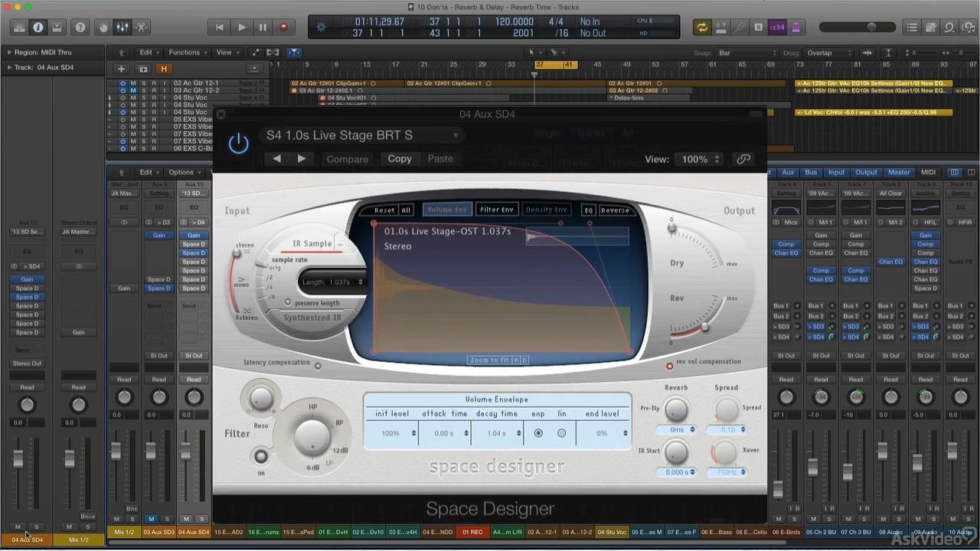Turn the filter on button

pos(261,457)
